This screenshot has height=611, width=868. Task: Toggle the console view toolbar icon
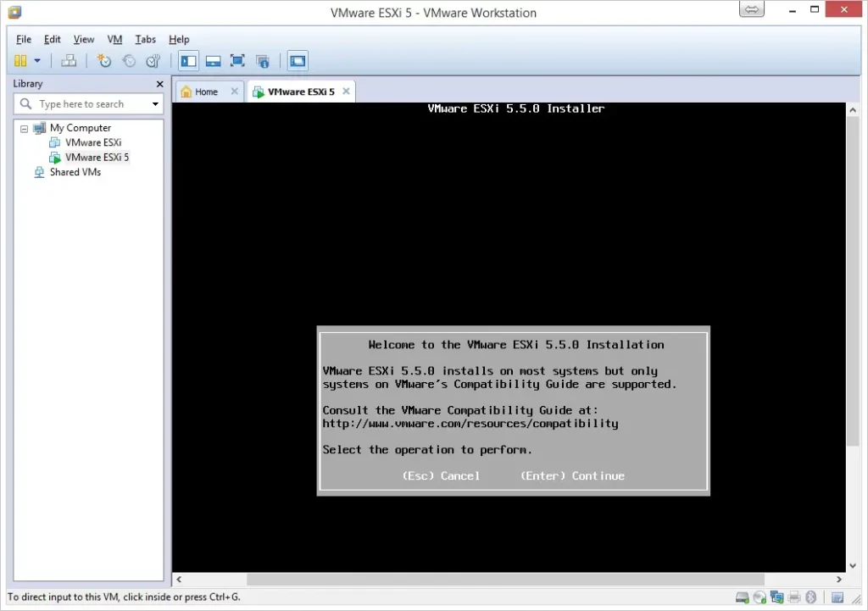coord(298,61)
